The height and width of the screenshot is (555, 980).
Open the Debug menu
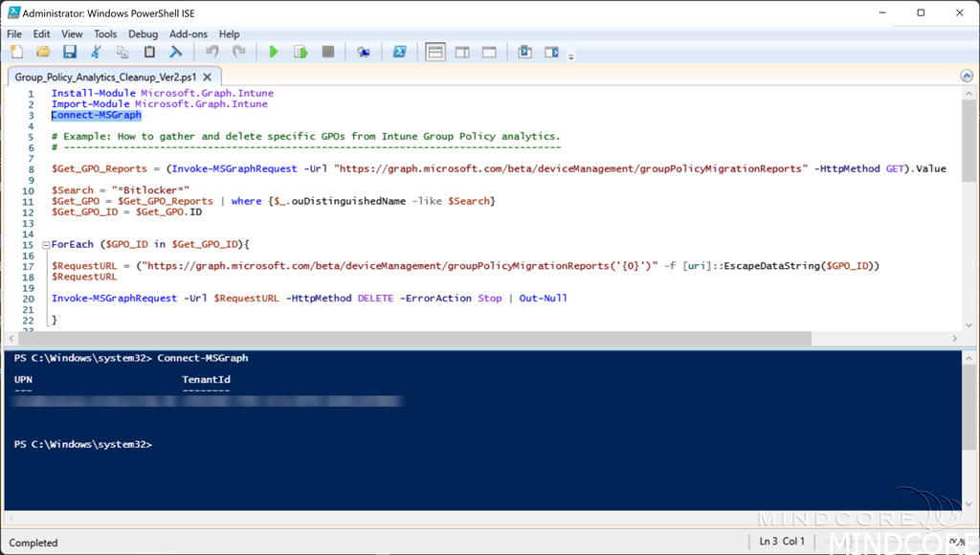pos(143,33)
